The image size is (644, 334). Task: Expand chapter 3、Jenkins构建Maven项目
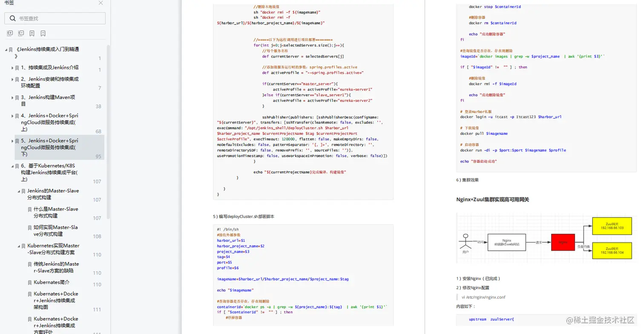[x=12, y=98]
